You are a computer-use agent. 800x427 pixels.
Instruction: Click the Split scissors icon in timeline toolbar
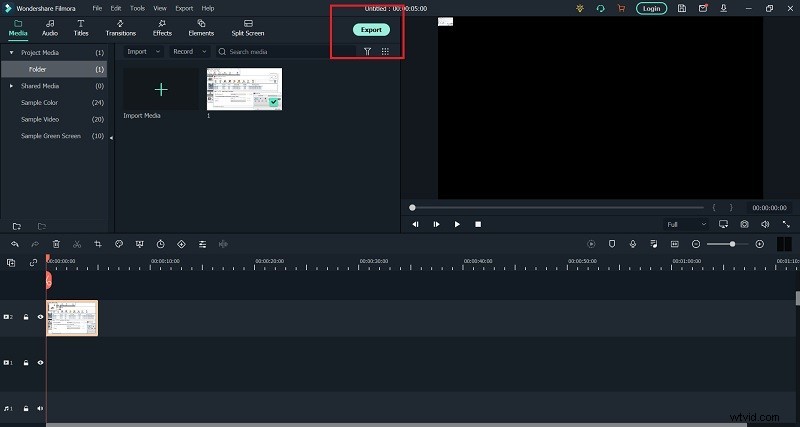tap(77, 243)
